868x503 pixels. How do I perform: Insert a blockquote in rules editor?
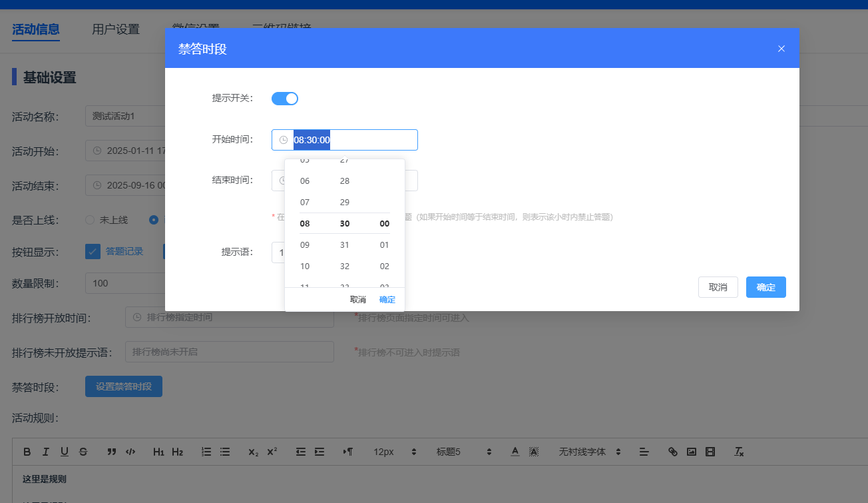click(112, 452)
